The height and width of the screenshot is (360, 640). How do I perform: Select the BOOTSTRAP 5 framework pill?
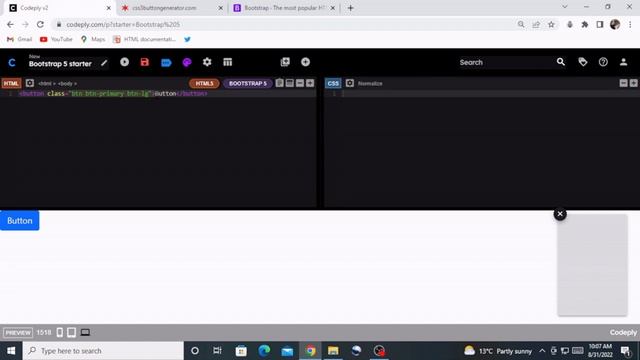point(247,83)
